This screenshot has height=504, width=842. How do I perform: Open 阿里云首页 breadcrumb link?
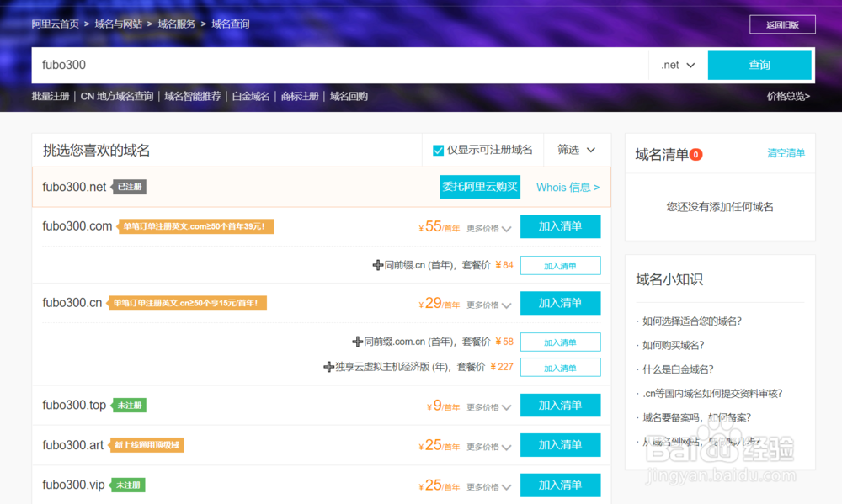pyautogui.click(x=55, y=24)
